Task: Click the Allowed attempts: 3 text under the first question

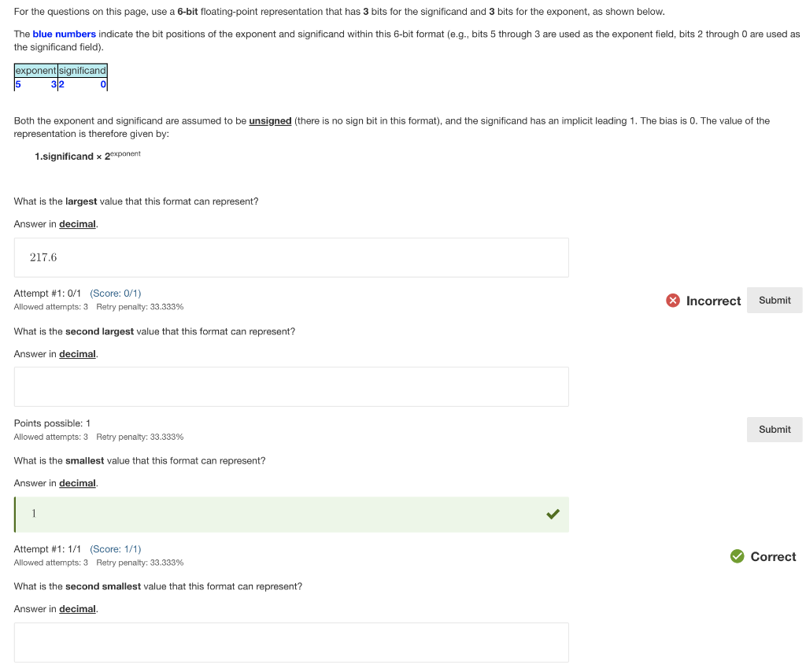Action: (47, 307)
